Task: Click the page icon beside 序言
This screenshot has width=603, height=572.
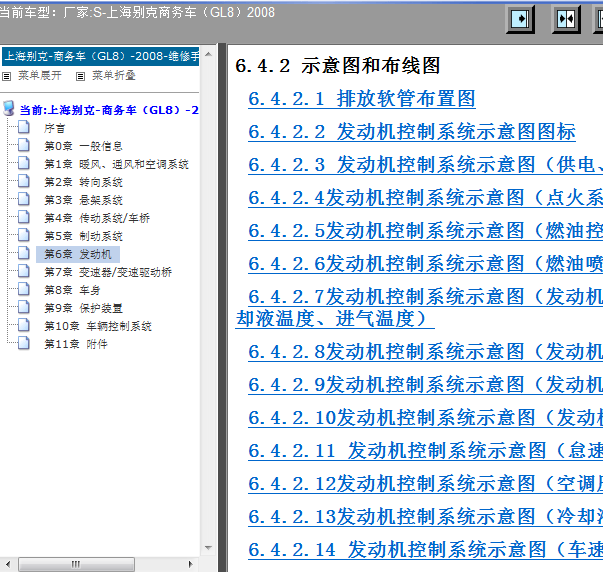Action: (x=24, y=127)
